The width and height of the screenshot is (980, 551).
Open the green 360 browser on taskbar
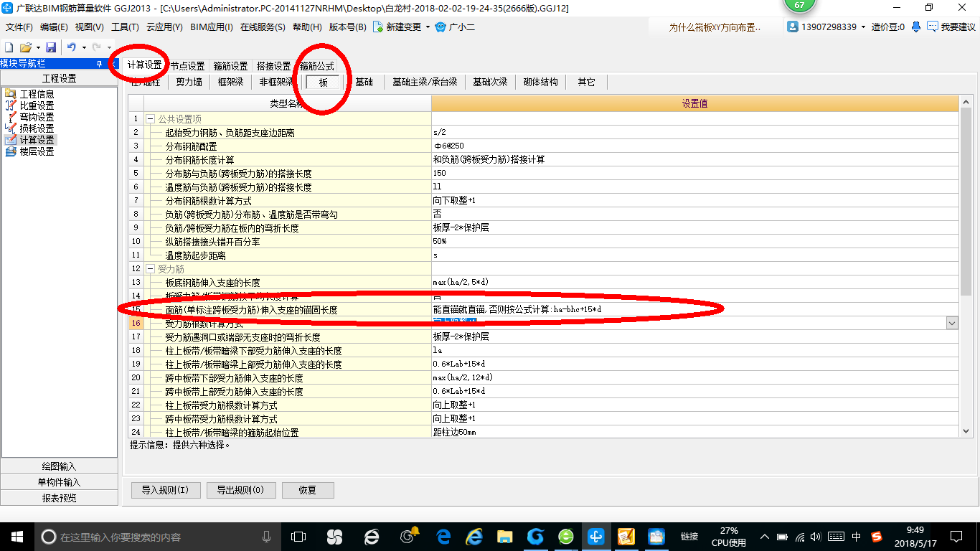click(x=566, y=536)
